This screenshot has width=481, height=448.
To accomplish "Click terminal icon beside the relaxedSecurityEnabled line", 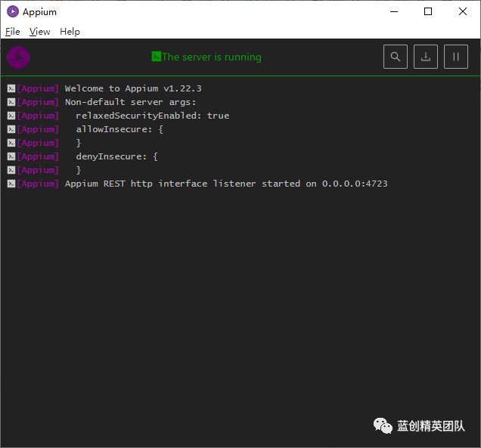I will (x=11, y=116).
